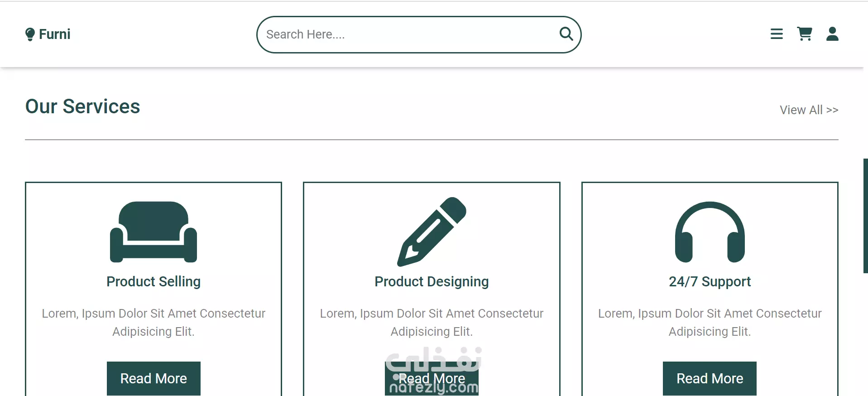Screen dimensions: 868x396
Task: Click the Our Services section heading
Action: point(83,106)
